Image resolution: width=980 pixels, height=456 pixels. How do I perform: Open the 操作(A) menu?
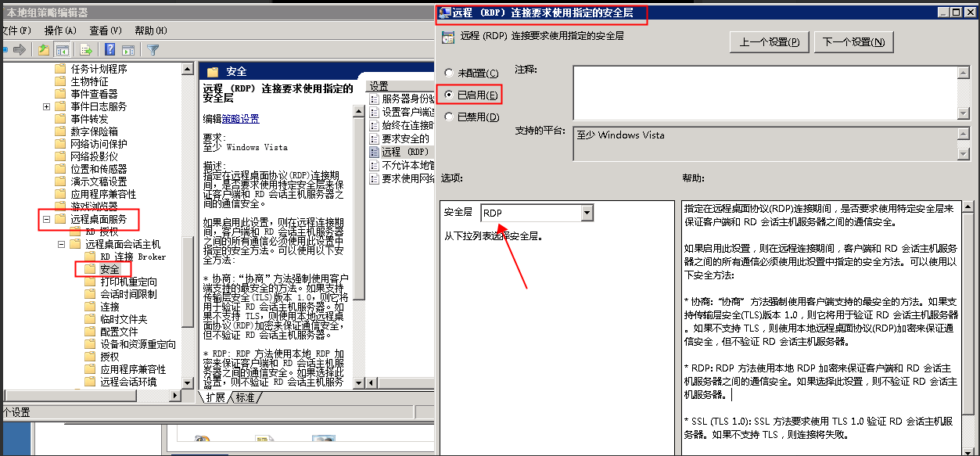coord(60,31)
